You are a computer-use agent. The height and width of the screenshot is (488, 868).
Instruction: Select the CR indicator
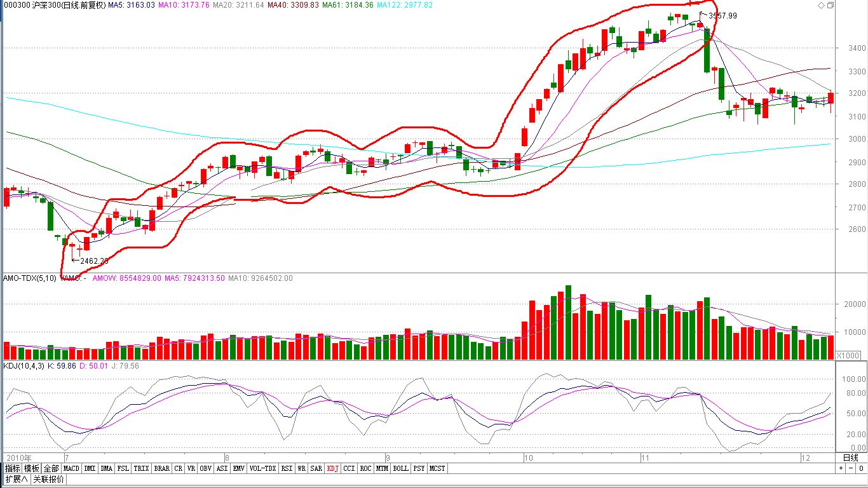[x=179, y=468]
